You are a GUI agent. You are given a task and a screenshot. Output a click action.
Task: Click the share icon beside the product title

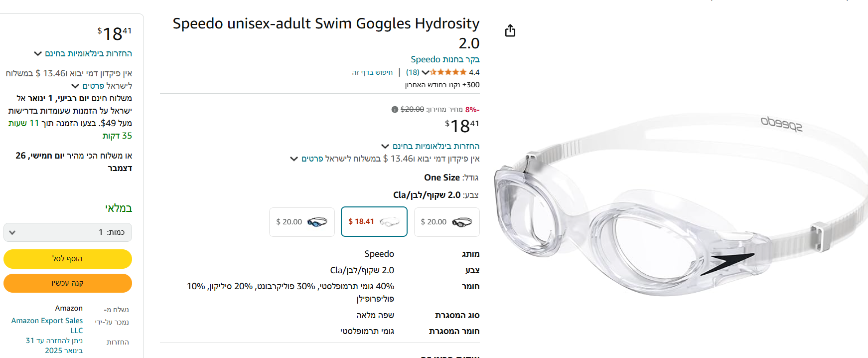510,31
